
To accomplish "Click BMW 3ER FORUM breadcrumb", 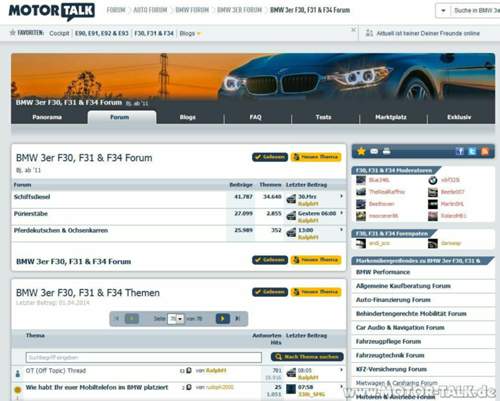I will [239, 10].
